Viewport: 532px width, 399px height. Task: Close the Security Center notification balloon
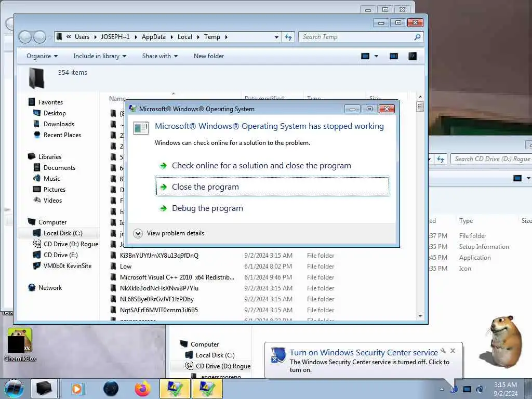click(453, 351)
